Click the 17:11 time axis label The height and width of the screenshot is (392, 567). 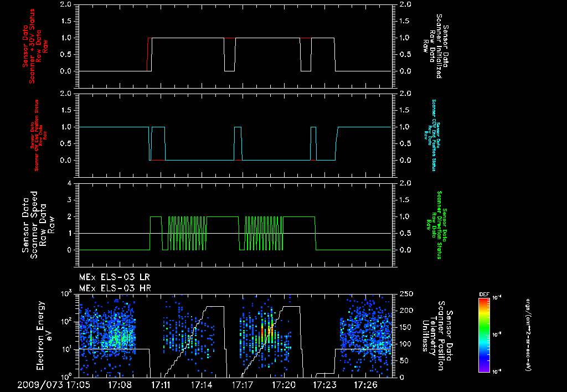click(x=161, y=385)
